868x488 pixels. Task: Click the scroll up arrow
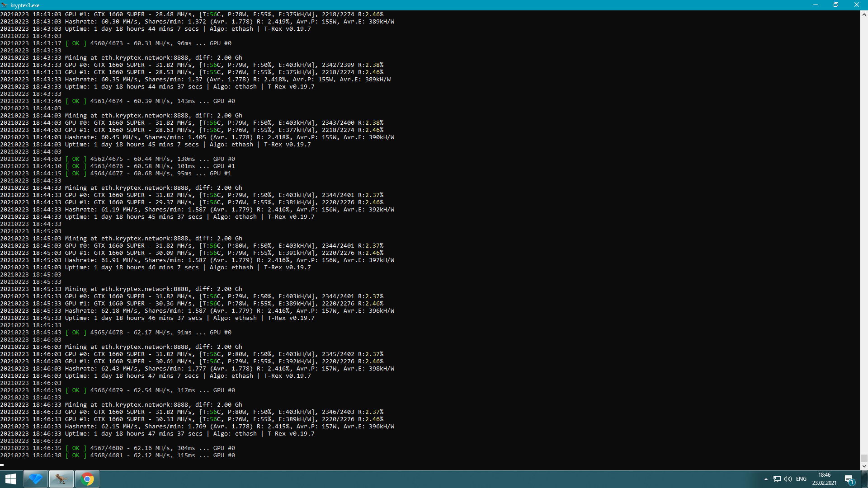(x=864, y=14)
